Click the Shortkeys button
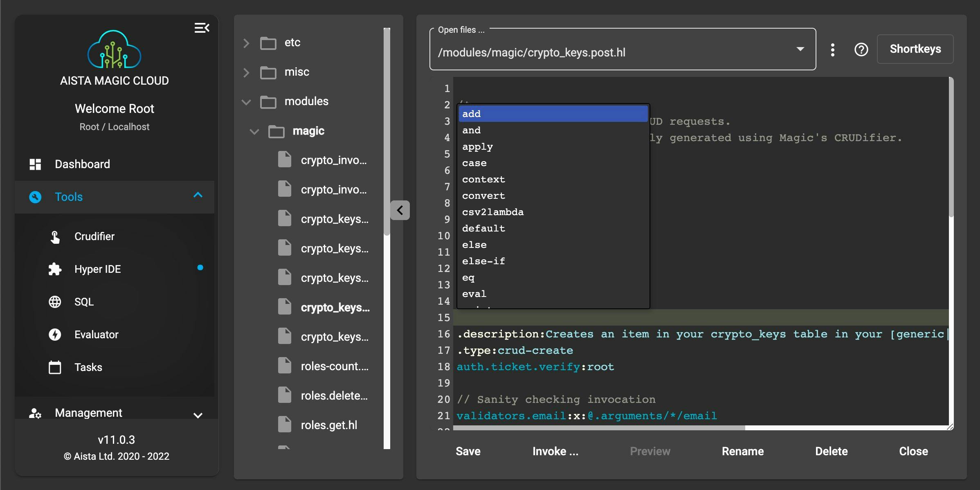Image resolution: width=980 pixels, height=490 pixels. (x=915, y=49)
